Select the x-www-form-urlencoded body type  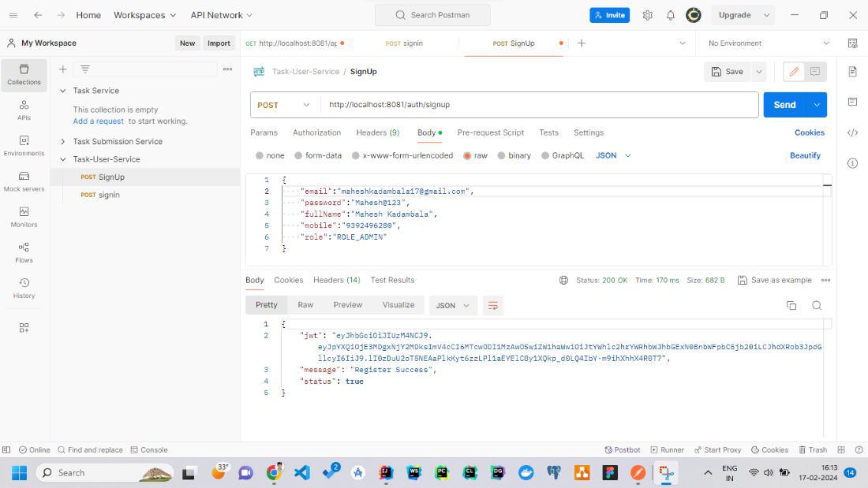click(x=402, y=155)
